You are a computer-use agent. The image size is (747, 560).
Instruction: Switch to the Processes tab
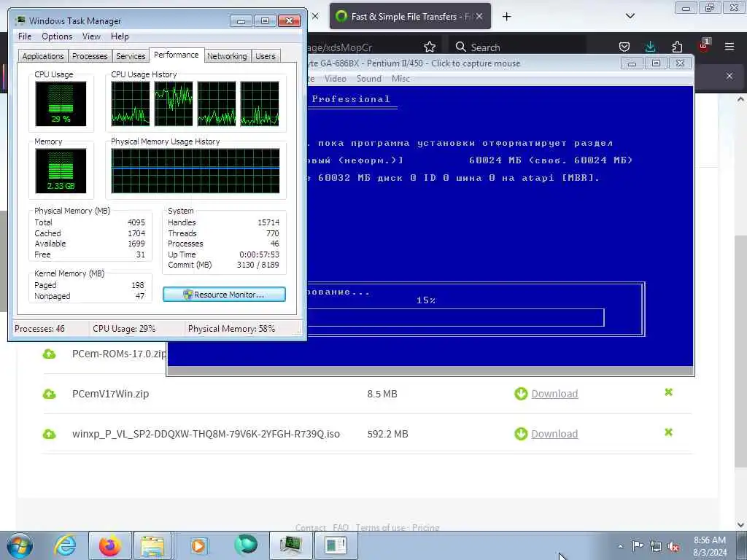(90, 56)
